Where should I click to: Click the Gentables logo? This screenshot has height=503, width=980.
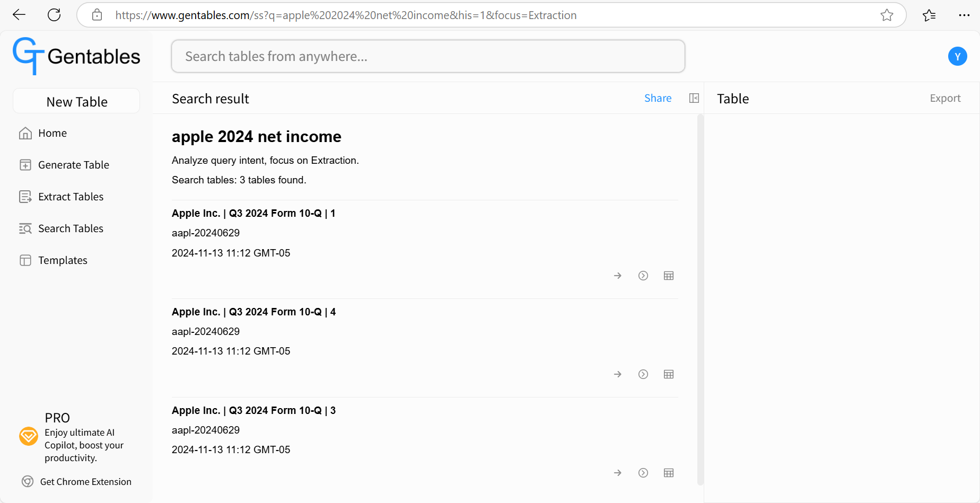tap(76, 56)
